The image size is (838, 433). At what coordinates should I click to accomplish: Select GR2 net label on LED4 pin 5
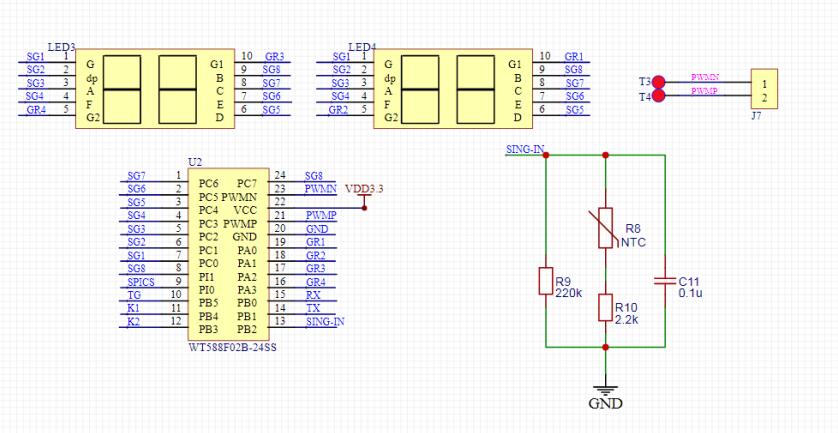pos(338,110)
